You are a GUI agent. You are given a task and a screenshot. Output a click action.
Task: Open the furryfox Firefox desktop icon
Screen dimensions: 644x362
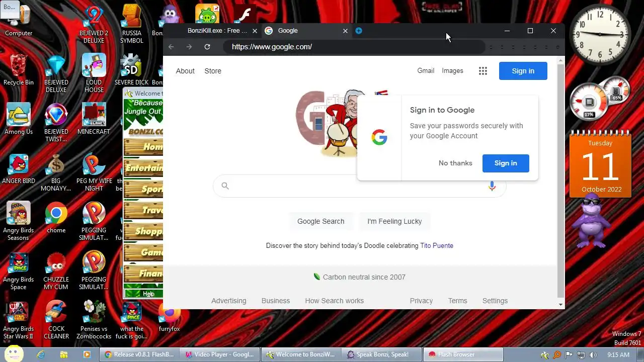pos(169,320)
